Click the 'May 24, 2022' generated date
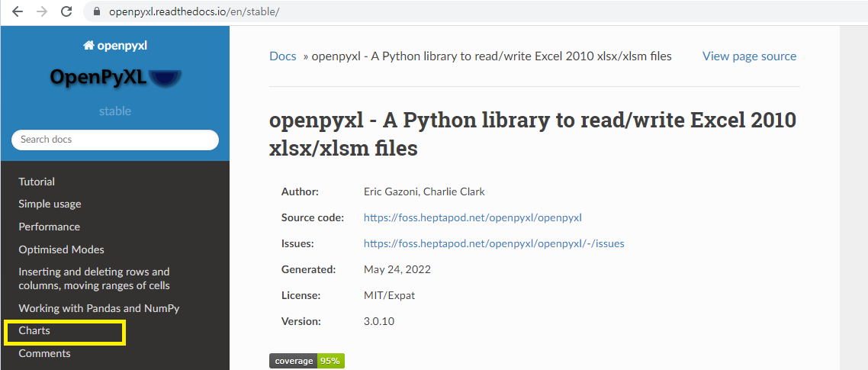The image size is (868, 370). click(397, 270)
